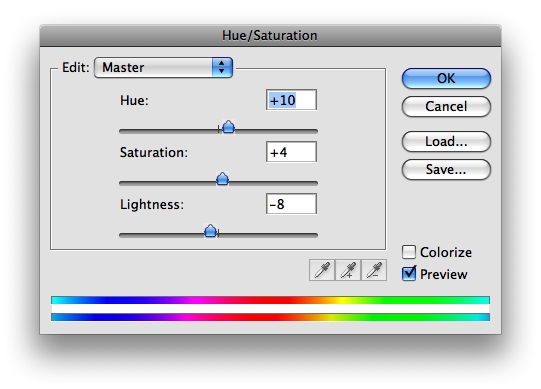Click the Saturation slider handle

(222, 179)
